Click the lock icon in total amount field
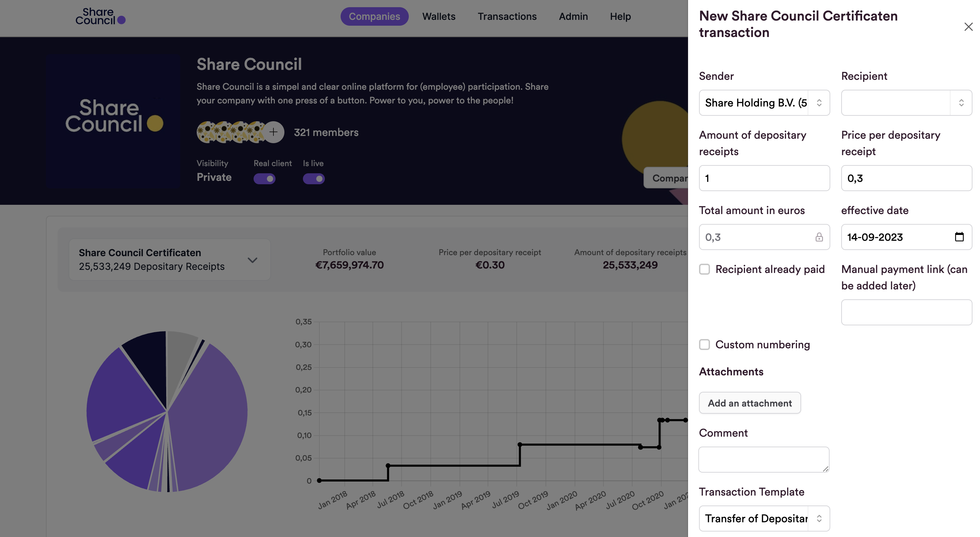980x537 pixels. 819,237
